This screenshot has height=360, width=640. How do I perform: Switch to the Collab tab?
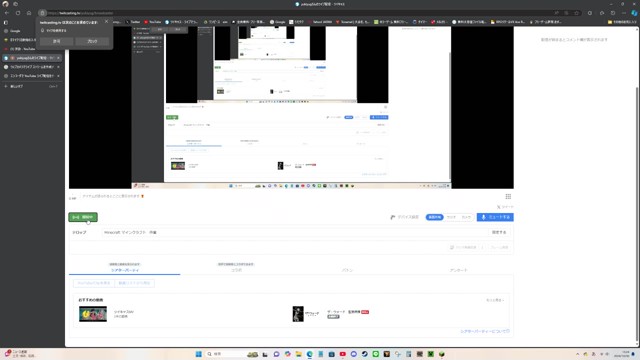[x=236, y=270]
